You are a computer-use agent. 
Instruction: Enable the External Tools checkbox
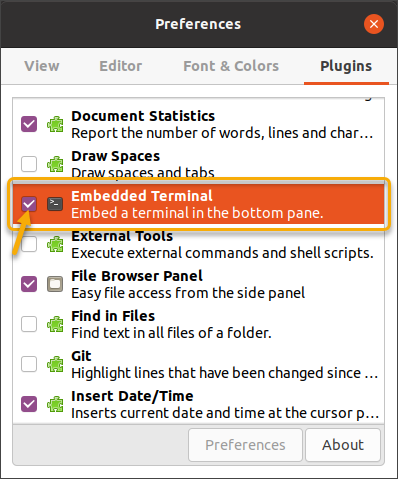(x=29, y=244)
